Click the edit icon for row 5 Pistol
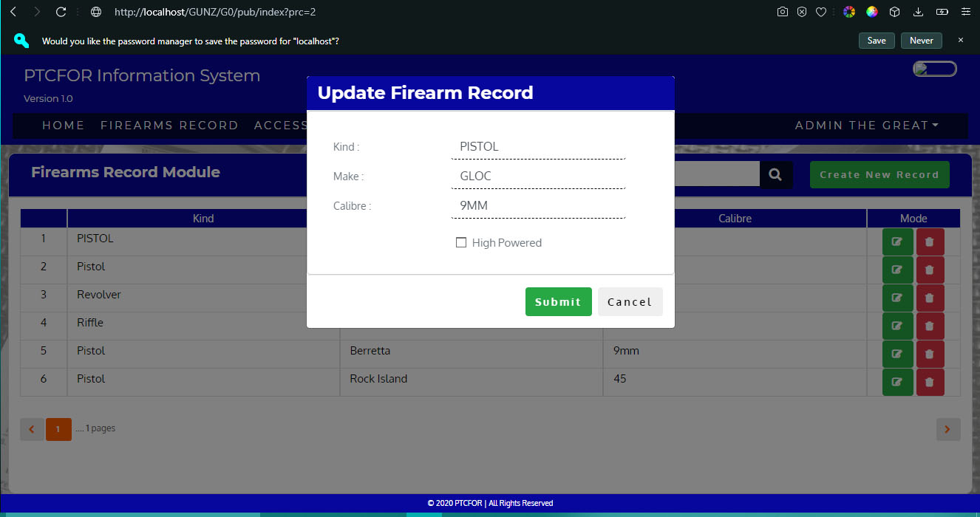 click(897, 354)
